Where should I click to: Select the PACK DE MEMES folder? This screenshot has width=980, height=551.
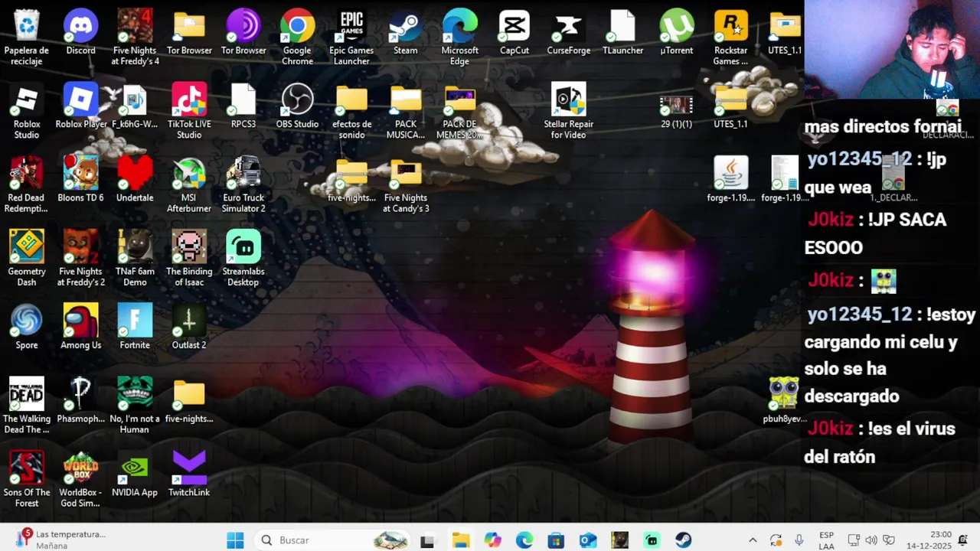(x=460, y=112)
